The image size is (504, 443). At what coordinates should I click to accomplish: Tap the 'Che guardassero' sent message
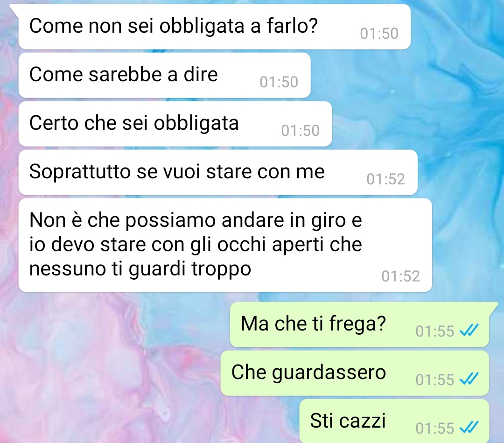[355, 373]
